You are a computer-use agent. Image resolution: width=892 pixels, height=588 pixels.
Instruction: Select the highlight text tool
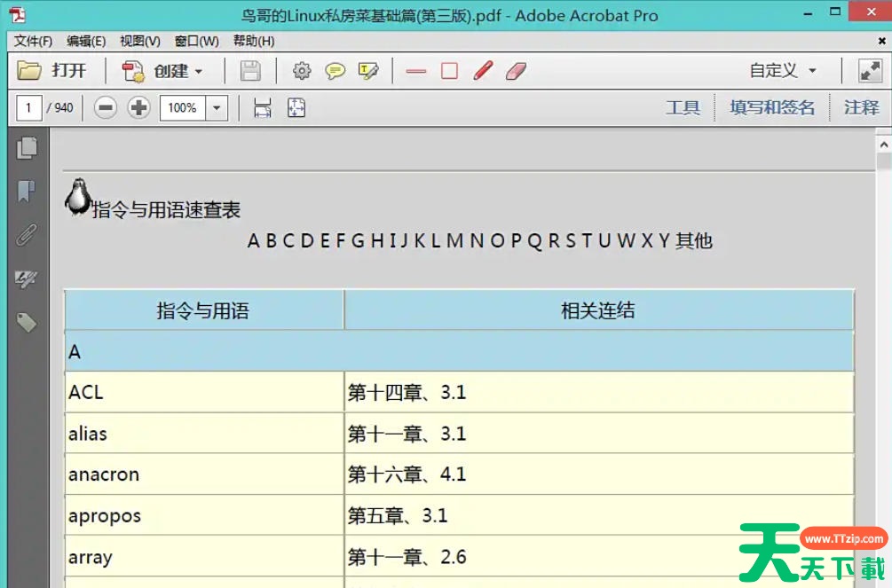point(368,71)
